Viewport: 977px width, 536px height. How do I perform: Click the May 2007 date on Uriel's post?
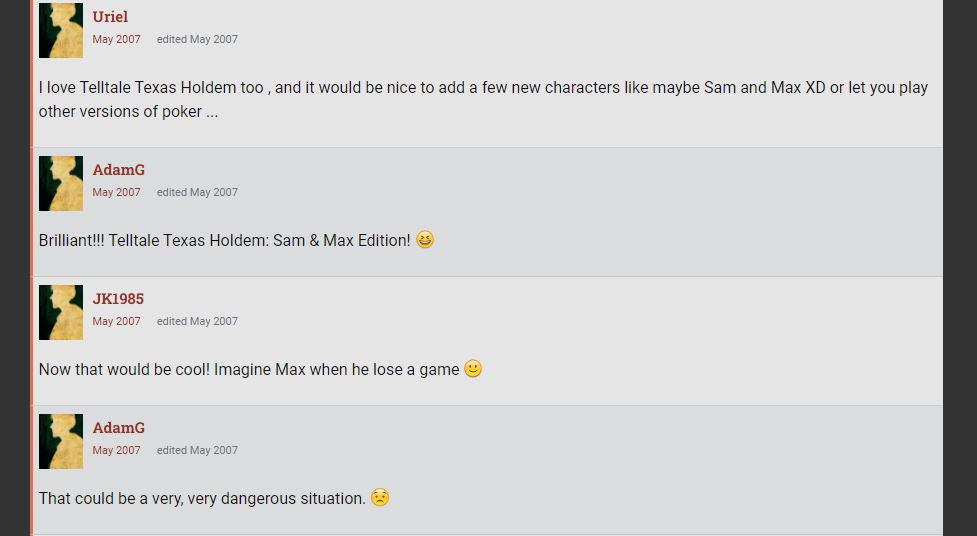tap(116, 40)
